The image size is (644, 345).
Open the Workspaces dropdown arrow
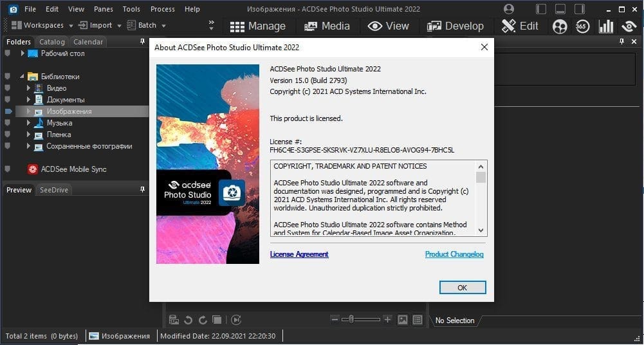(x=71, y=26)
